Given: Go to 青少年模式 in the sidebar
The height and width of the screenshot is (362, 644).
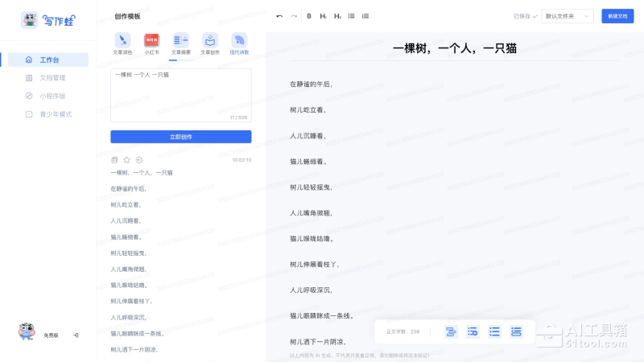Looking at the screenshot, I should 50,114.
